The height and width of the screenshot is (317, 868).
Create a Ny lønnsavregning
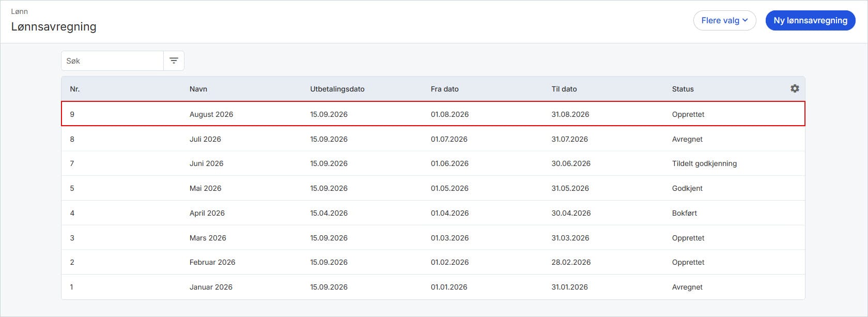tap(810, 21)
